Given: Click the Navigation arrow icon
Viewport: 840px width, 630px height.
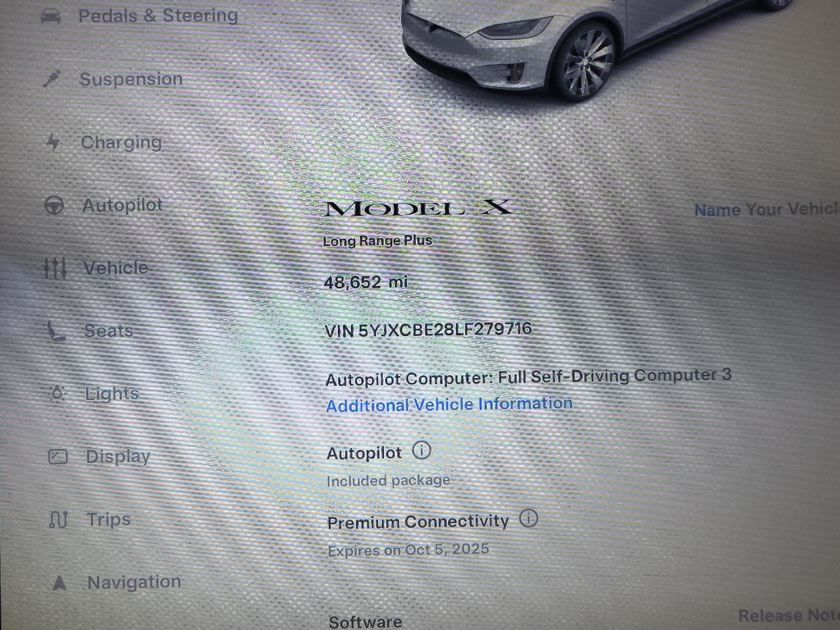Looking at the screenshot, I should coord(59,582).
